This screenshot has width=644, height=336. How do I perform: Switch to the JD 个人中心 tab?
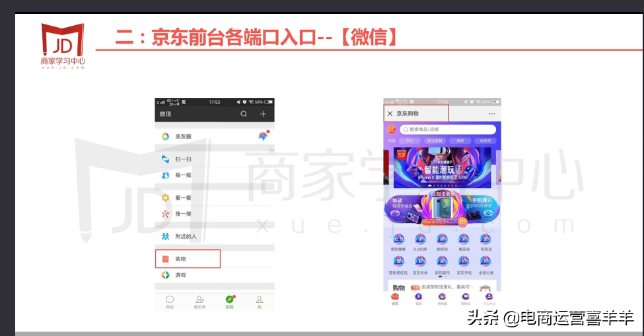pyautogui.click(x=489, y=299)
